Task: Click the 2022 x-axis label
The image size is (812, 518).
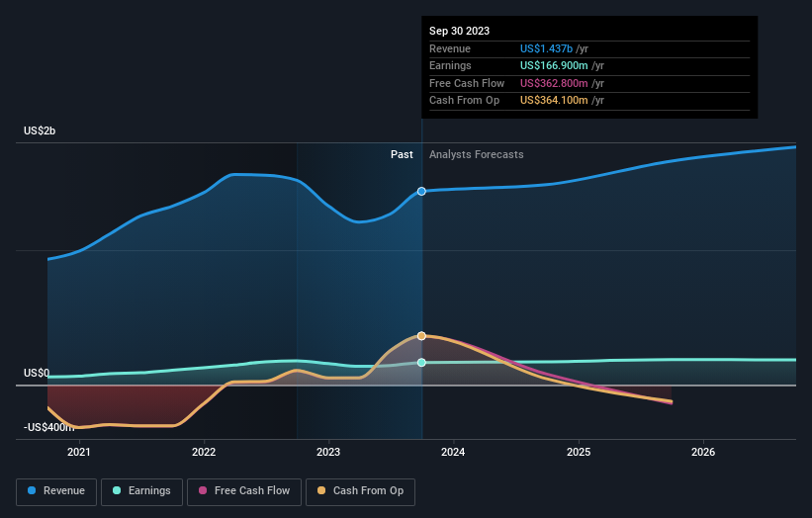Action: click(x=204, y=453)
